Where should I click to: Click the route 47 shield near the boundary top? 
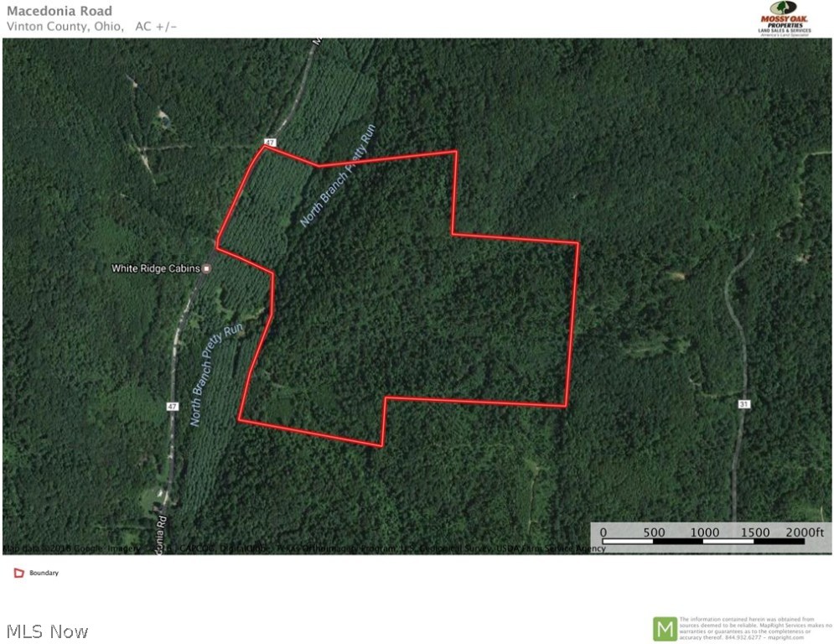click(270, 143)
